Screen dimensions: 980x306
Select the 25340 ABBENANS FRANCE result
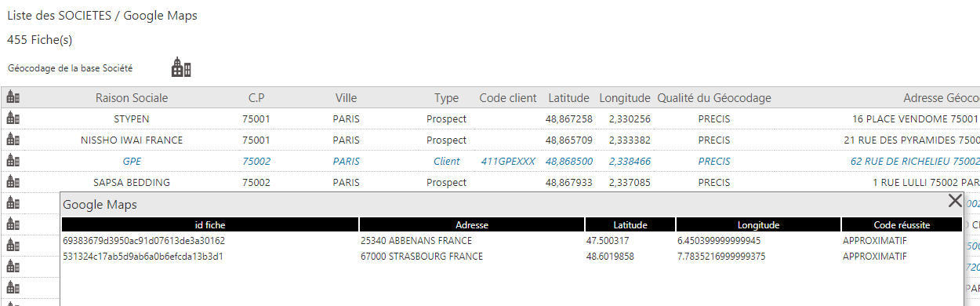(x=416, y=241)
